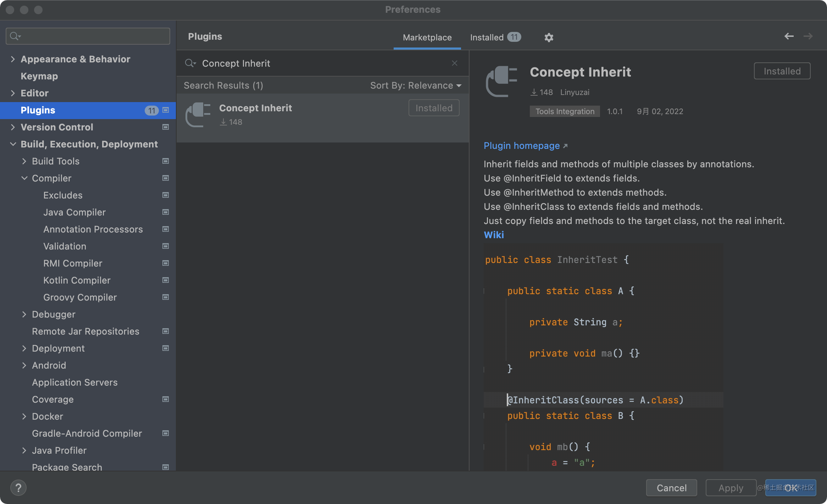Click the Plugins section gear/settings icon
The height and width of the screenshot is (504, 827).
[549, 38]
